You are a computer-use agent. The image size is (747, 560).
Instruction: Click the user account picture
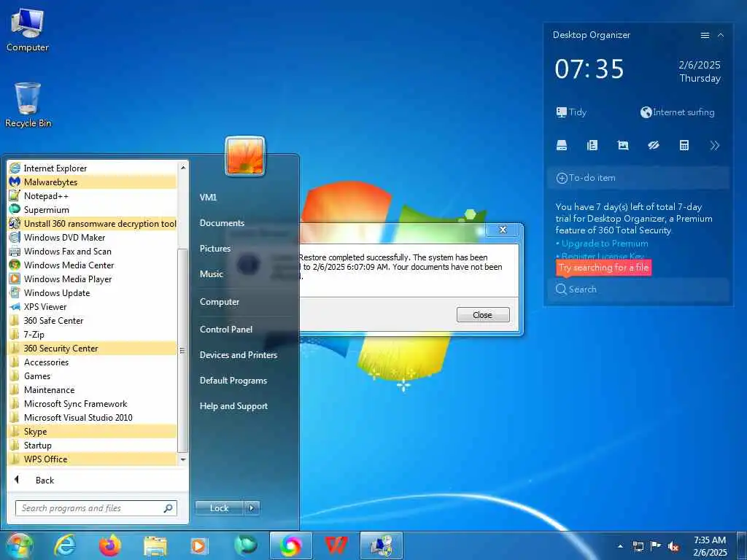pyautogui.click(x=245, y=156)
